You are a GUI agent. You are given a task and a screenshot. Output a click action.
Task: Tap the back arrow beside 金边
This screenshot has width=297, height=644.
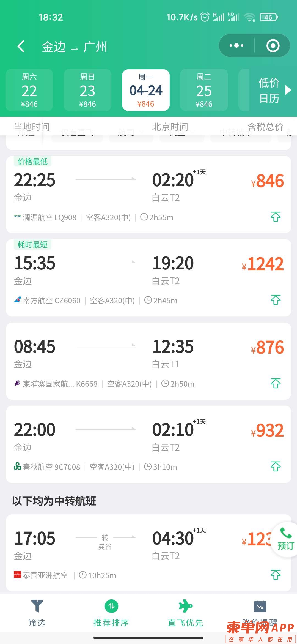point(21,46)
